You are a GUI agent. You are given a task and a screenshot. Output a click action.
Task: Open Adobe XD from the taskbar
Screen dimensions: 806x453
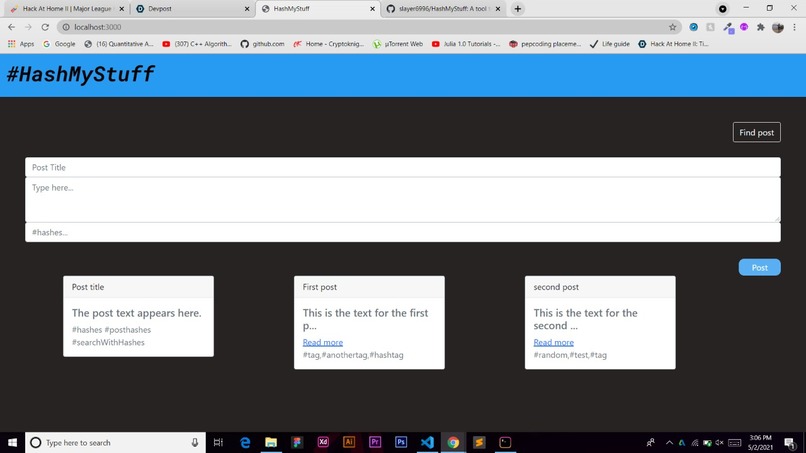323,442
